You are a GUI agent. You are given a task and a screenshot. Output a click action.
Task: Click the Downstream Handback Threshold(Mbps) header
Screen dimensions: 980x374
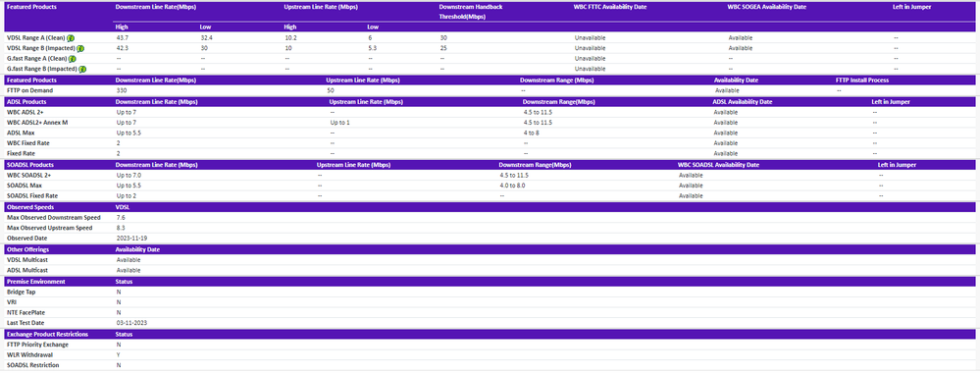point(471,12)
